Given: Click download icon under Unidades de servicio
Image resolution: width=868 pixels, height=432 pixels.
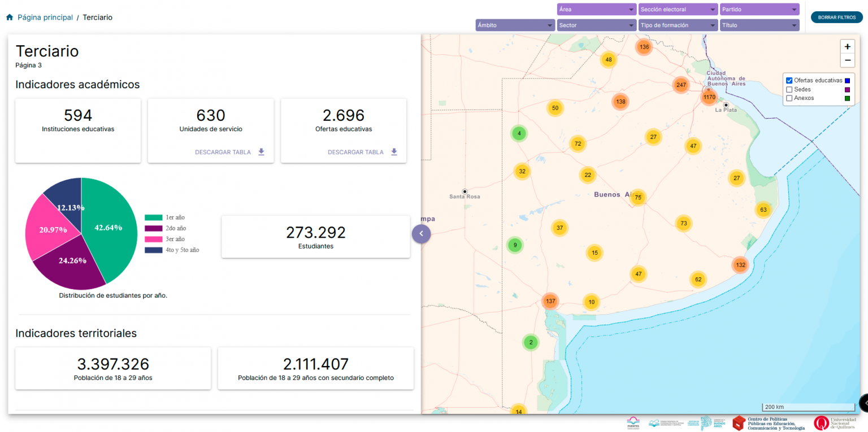Looking at the screenshot, I should point(261,152).
